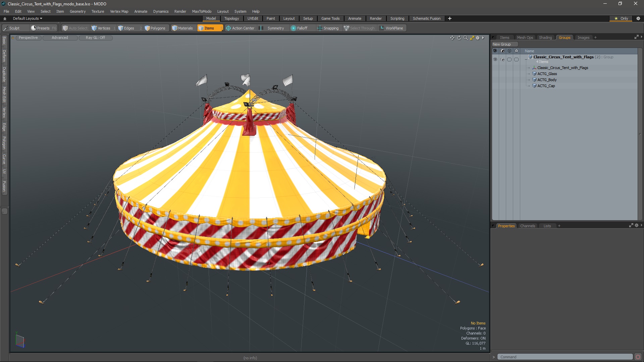
Task: Click the viewport maximize arrows icon
Action: (472, 38)
